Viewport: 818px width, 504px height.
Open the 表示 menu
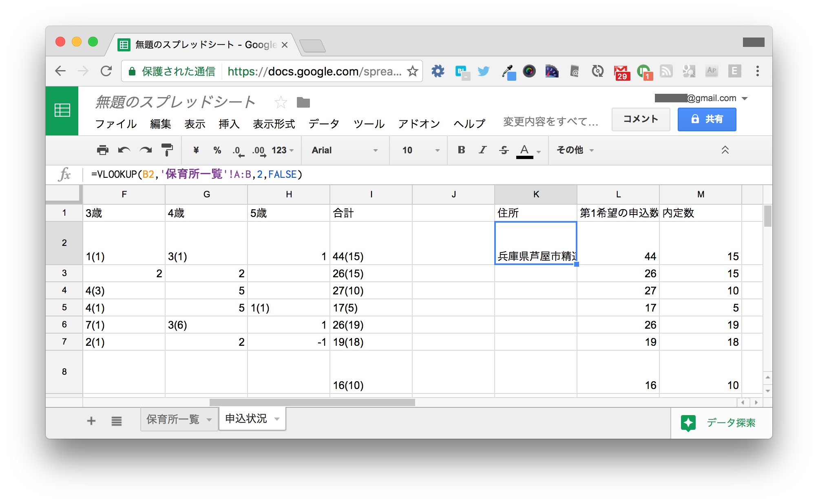click(195, 124)
